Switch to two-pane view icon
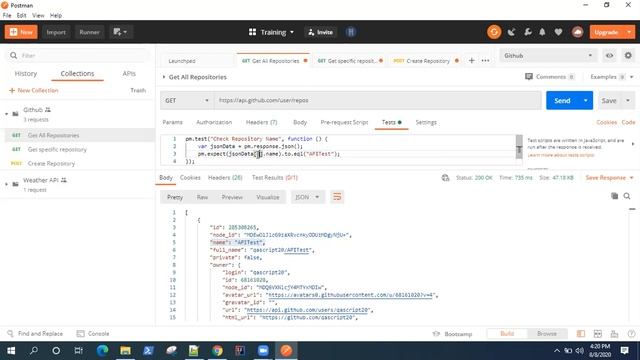Screen dimensions: 640x360 [x=598, y=334]
